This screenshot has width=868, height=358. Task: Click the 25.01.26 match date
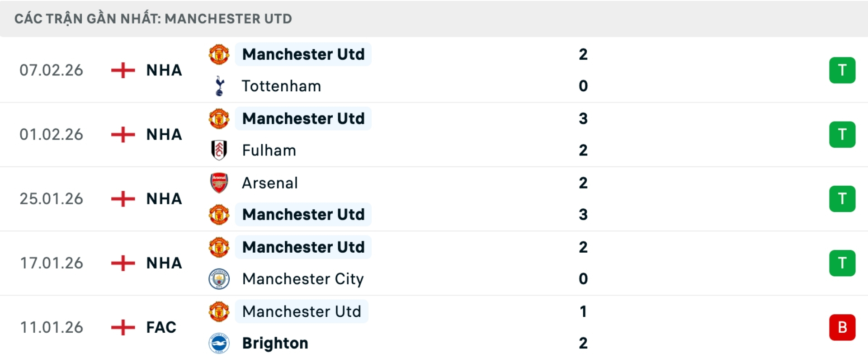point(51,198)
